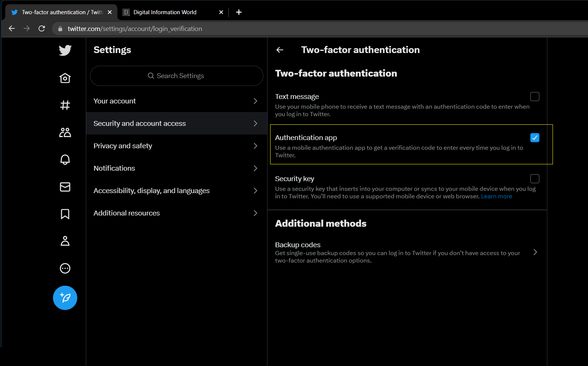
Task: Expand Notifications settings chevron
Action: [255, 168]
